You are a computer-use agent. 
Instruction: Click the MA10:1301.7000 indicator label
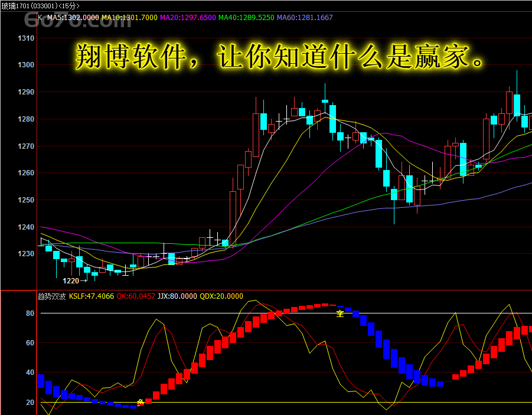point(130,18)
